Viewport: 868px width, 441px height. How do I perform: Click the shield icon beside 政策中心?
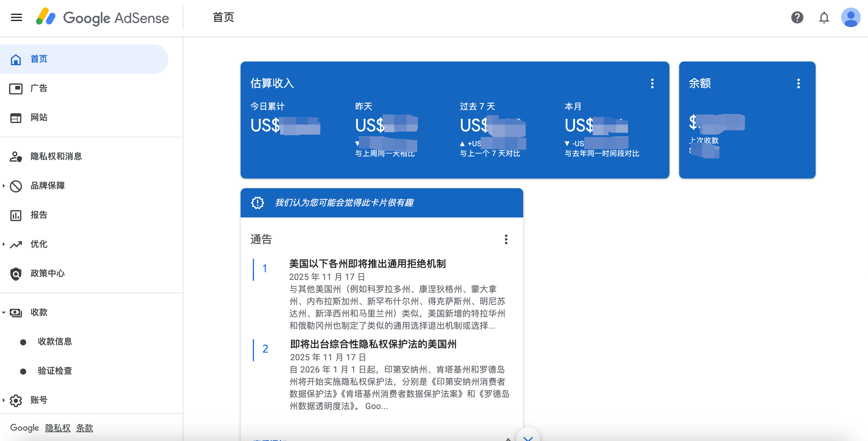(16, 274)
